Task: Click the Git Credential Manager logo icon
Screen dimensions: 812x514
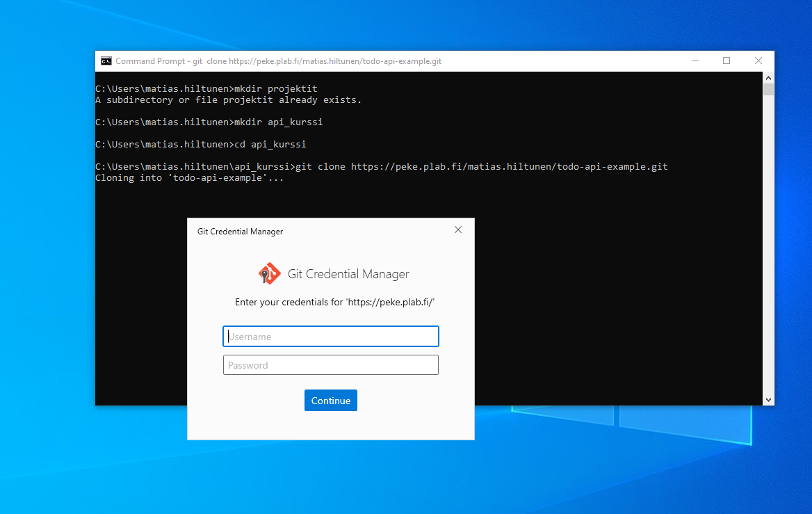Action: coord(269,273)
